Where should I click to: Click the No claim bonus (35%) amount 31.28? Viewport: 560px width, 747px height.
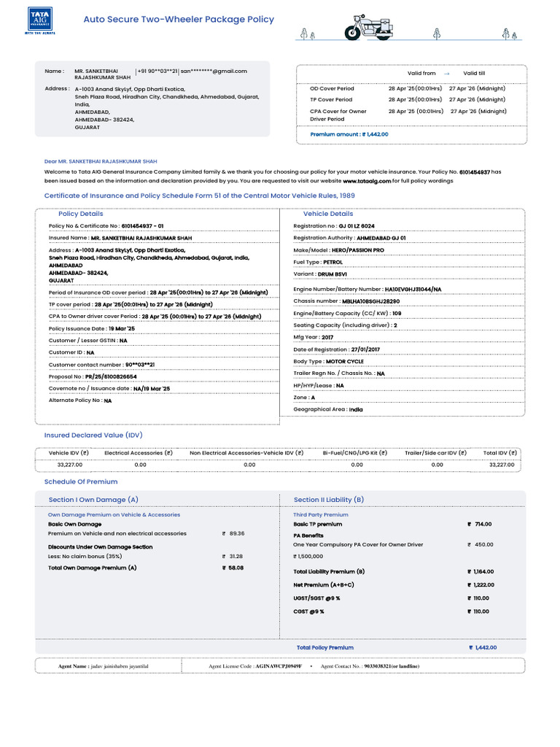tap(236, 557)
